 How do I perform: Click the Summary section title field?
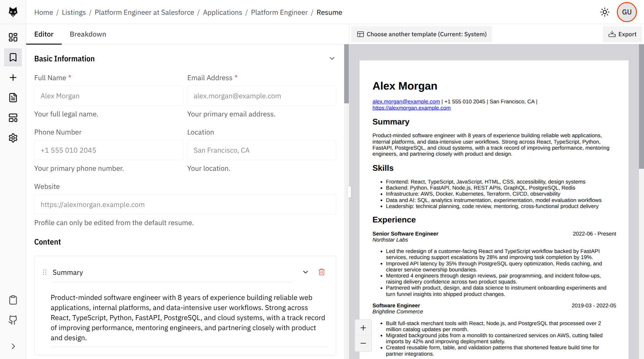[x=173, y=272]
